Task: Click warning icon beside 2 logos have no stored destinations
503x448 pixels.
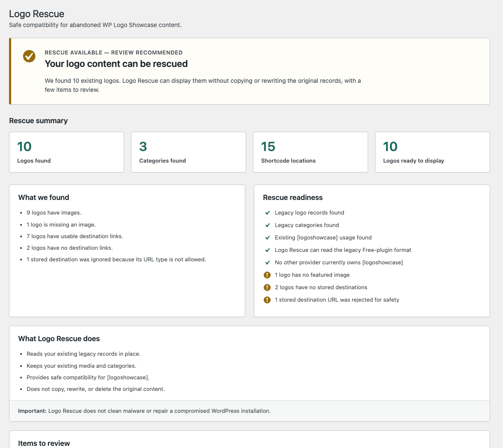Action: coord(267,288)
